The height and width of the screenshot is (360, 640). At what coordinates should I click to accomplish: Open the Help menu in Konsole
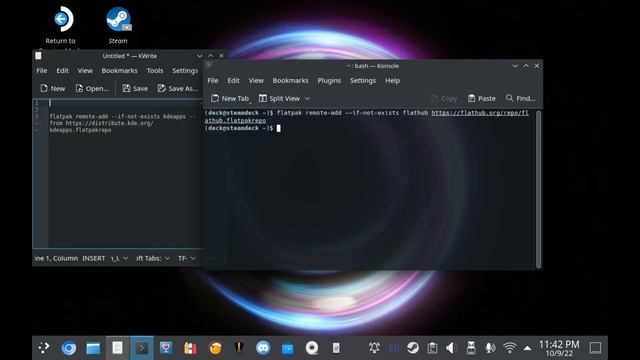392,80
